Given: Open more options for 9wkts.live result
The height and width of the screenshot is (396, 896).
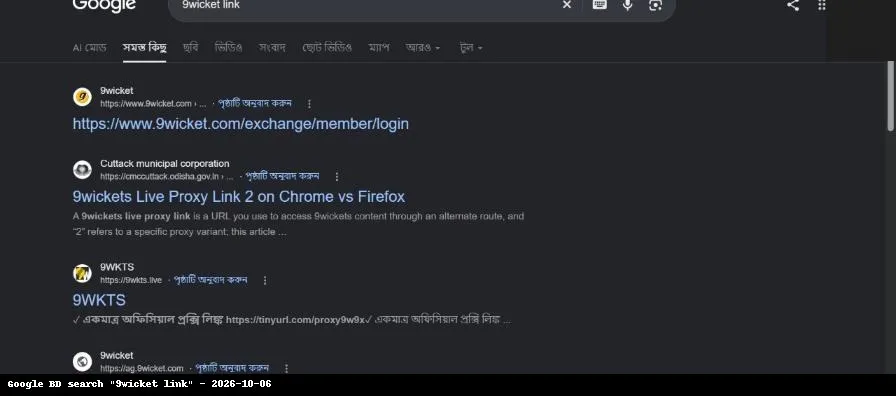Looking at the screenshot, I should (x=265, y=280).
